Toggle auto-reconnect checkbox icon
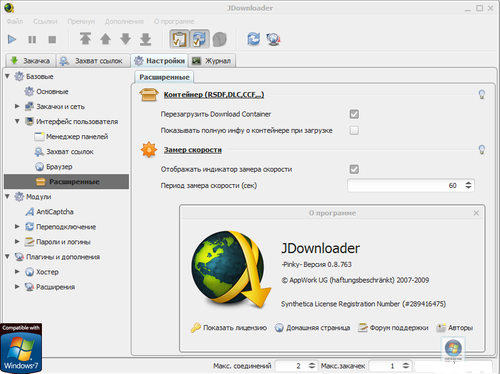Viewport: 500px width, 374px height. click(x=199, y=39)
